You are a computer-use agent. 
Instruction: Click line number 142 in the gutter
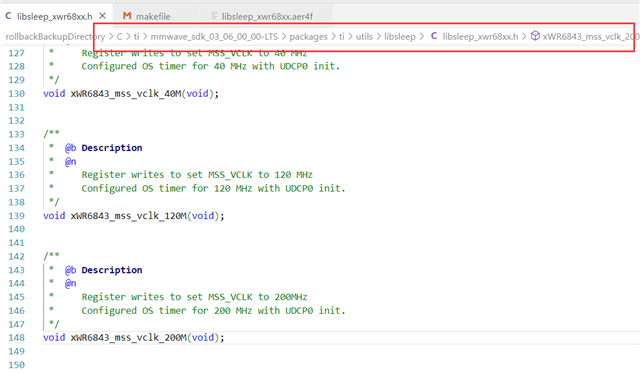[x=16, y=257]
